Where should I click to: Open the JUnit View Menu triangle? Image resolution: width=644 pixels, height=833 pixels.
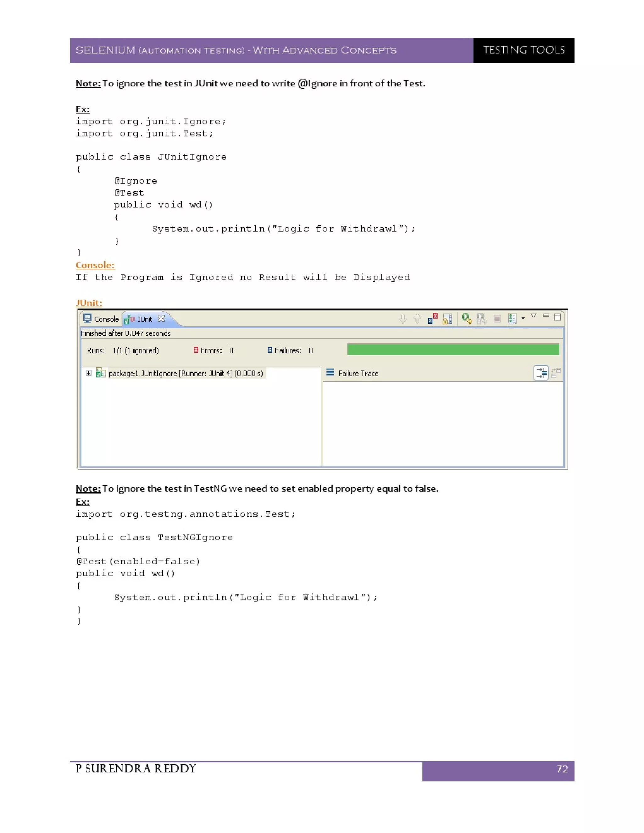point(534,316)
